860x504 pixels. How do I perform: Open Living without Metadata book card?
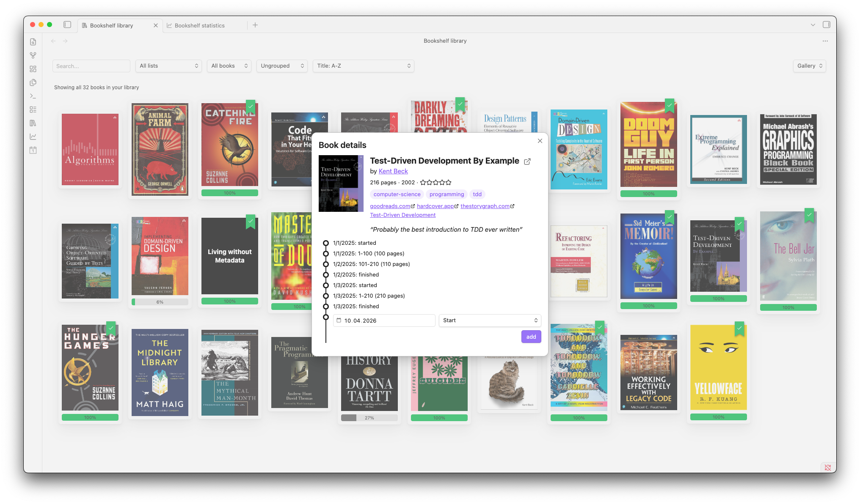point(230,256)
